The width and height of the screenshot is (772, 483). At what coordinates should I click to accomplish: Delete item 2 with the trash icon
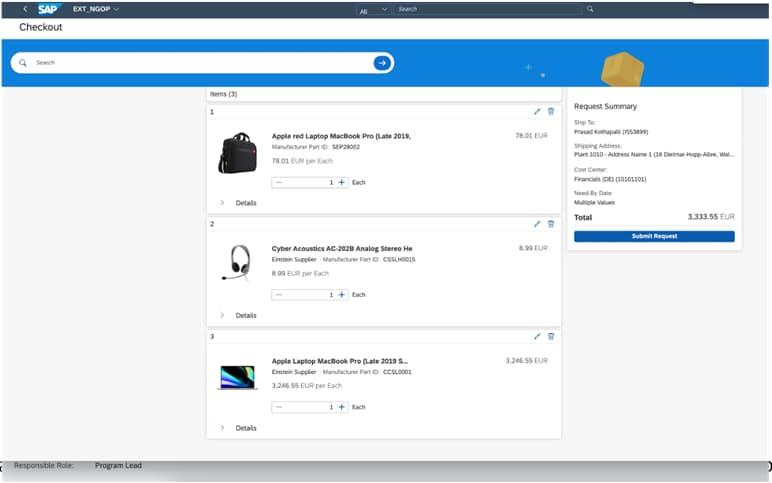(x=551, y=224)
